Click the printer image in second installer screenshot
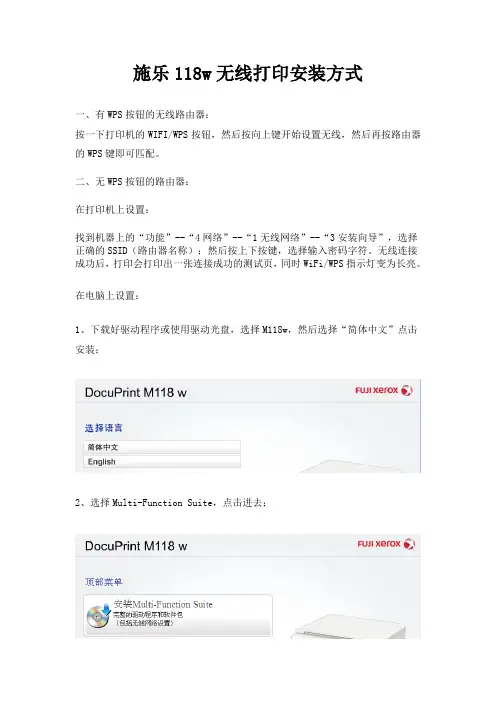This screenshot has height=702, width=496. point(351,625)
